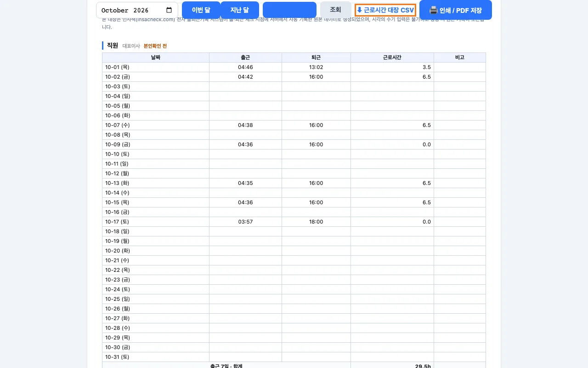Click the 04:35 clock-in time
The width and height of the screenshot is (588, 368).
point(245,183)
